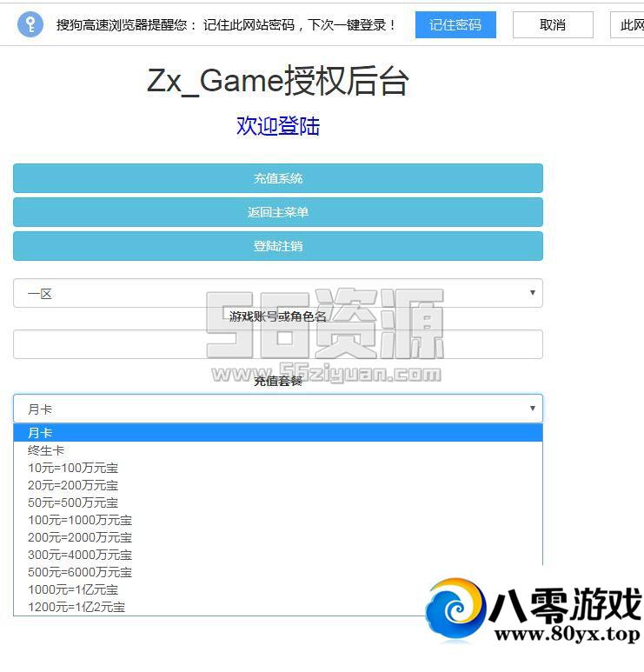644x672 pixels.
Task: Collapse the 充值套餐 dropdown showing 月卡
Action: point(278,409)
